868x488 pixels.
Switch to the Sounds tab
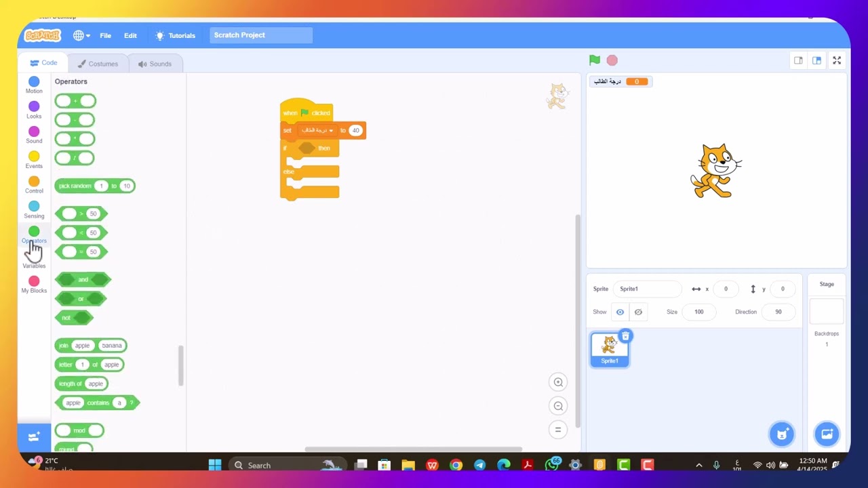coord(155,64)
